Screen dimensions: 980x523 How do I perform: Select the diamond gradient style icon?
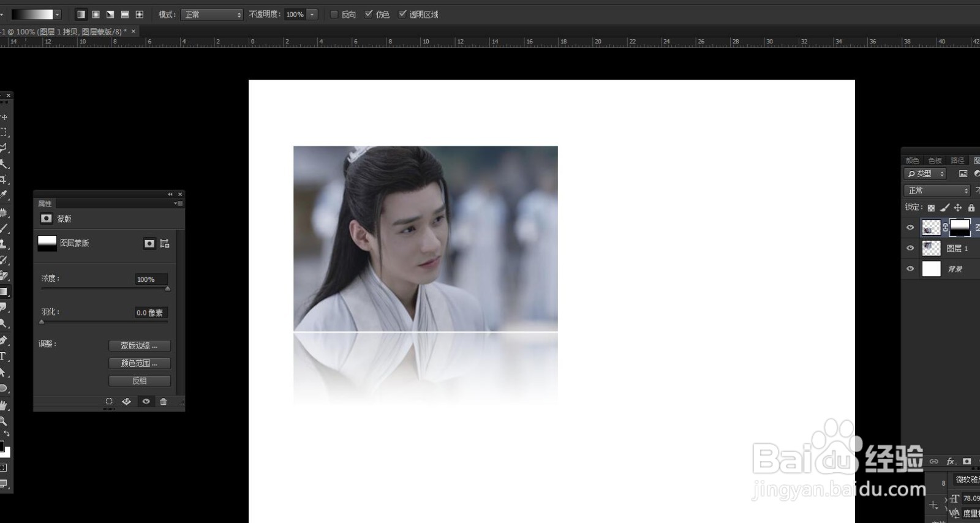[x=140, y=14]
